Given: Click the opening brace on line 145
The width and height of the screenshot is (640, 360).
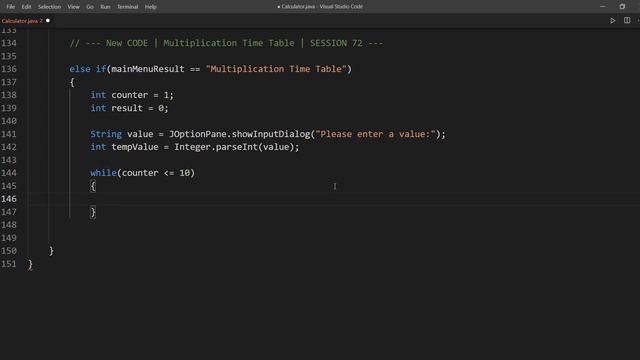Looking at the screenshot, I should coord(93,186).
